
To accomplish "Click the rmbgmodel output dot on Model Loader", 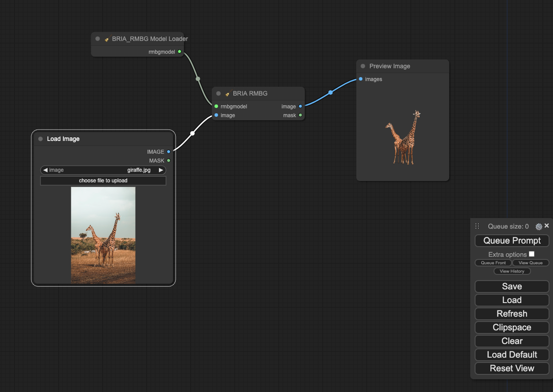I will [x=180, y=52].
